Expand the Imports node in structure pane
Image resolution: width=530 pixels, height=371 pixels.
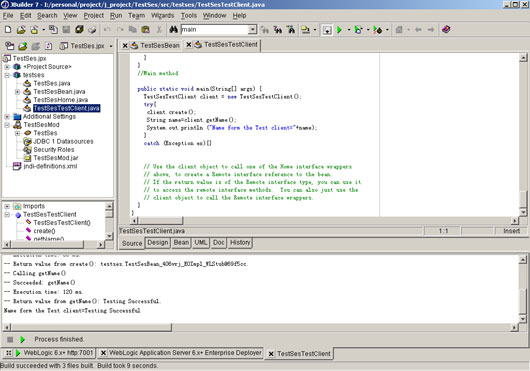coord(7,206)
